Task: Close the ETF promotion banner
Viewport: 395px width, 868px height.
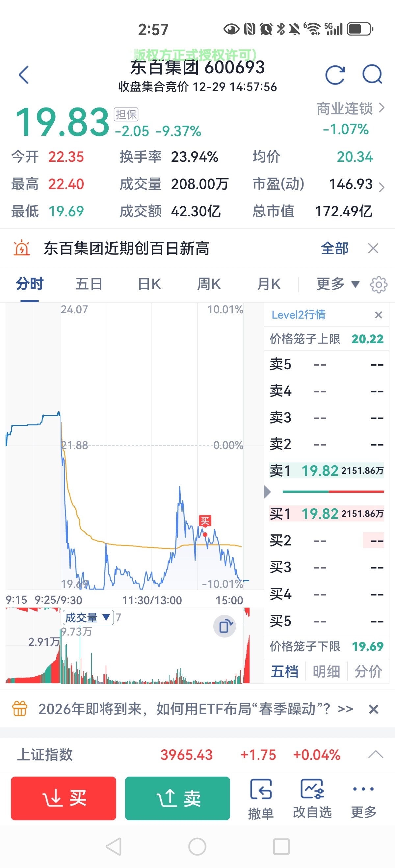Action: pos(373,709)
